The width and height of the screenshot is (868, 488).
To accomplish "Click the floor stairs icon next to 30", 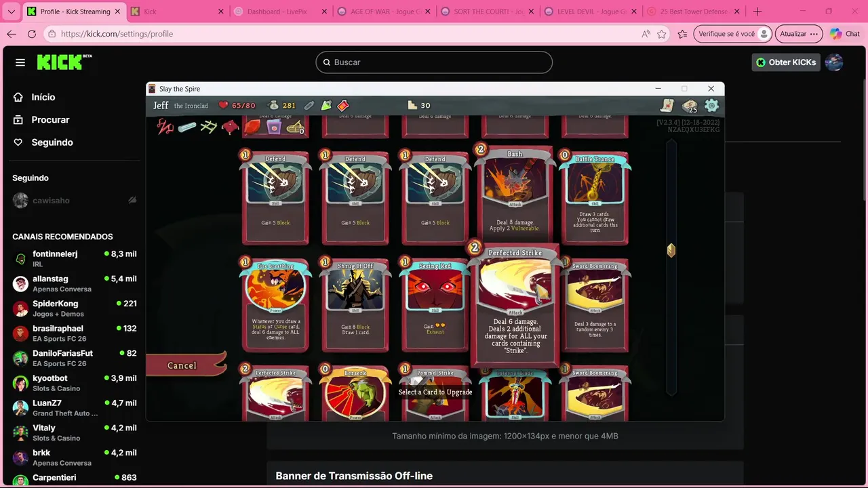I will [x=412, y=105].
